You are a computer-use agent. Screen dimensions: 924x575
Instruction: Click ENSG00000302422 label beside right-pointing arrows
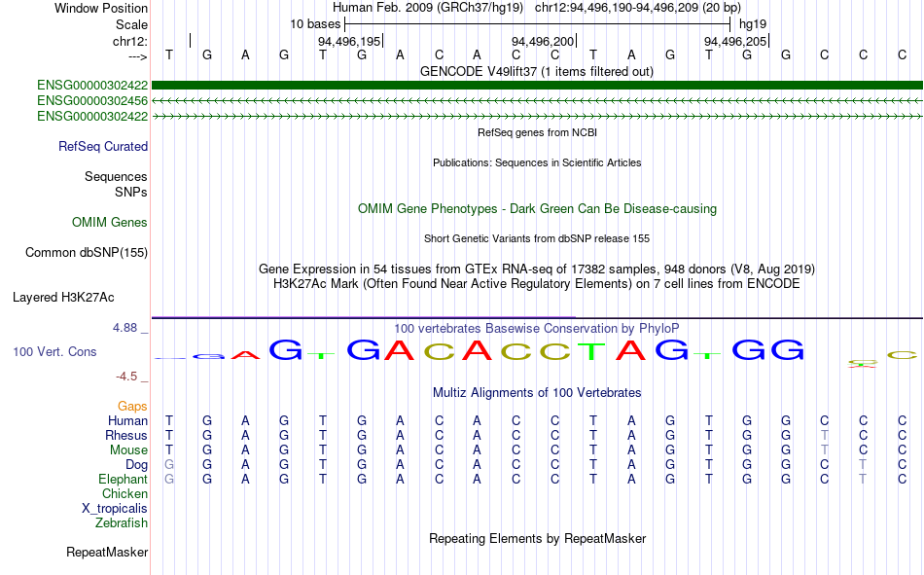click(x=92, y=116)
